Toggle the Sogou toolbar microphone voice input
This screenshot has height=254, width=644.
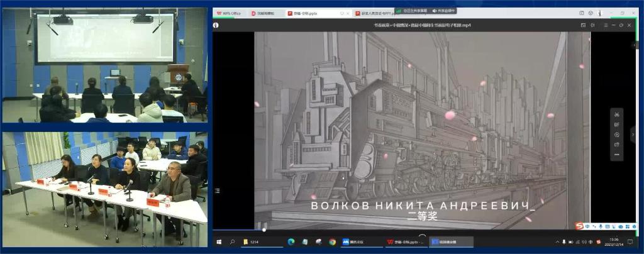pyautogui.click(x=601, y=226)
